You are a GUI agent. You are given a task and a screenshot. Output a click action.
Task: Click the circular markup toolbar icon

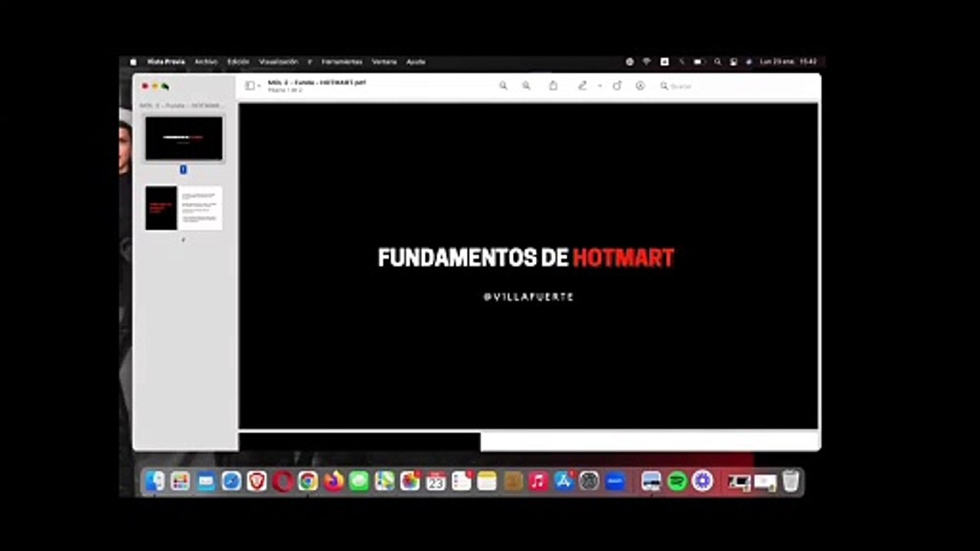tap(640, 86)
